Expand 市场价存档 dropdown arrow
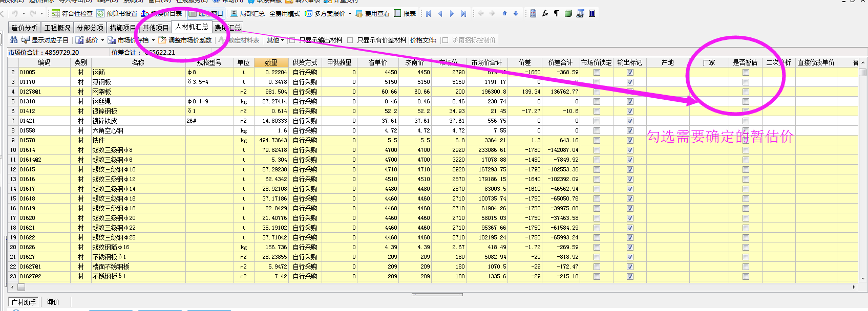This screenshot has height=311, width=868. [153, 40]
